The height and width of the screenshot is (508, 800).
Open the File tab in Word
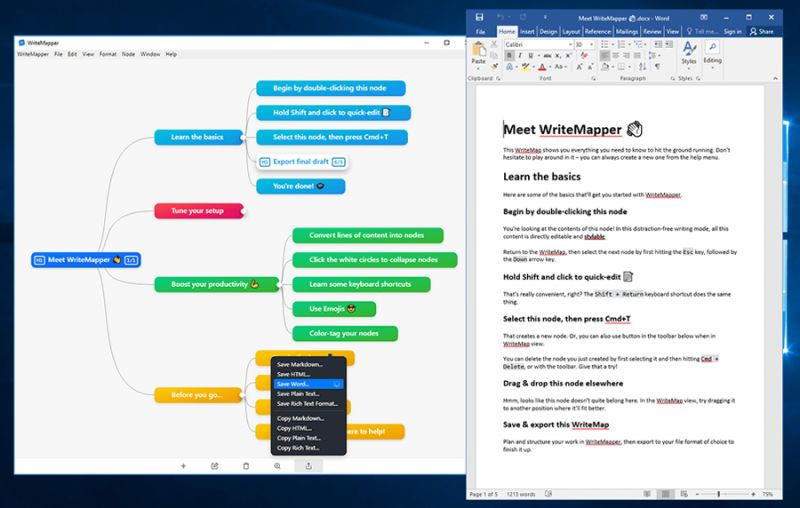click(480, 32)
